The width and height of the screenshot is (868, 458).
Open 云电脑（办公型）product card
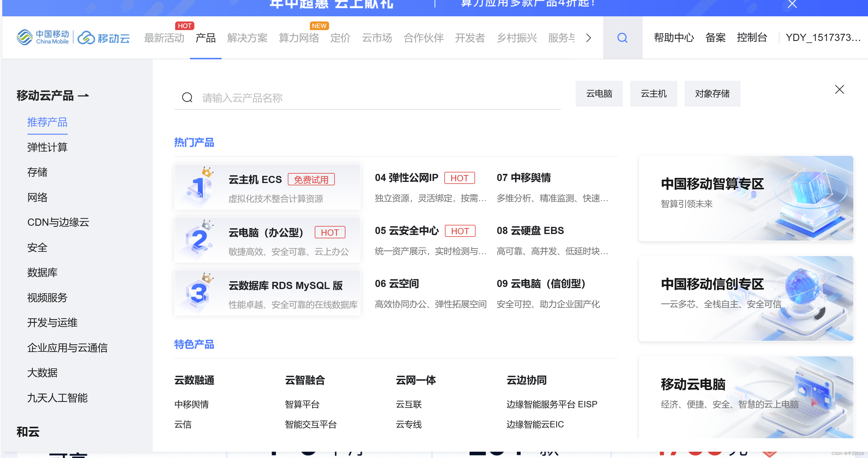click(x=267, y=240)
